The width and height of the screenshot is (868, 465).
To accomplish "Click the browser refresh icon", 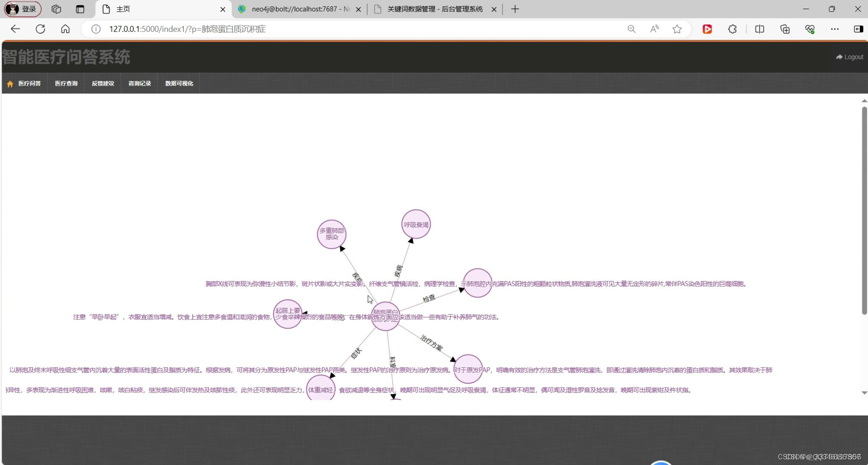I will click(40, 29).
